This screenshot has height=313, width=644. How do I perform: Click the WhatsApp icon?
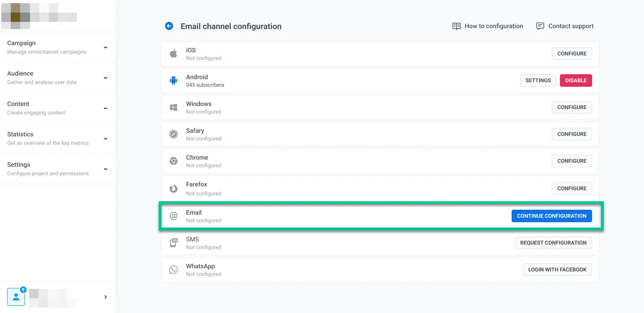click(174, 270)
